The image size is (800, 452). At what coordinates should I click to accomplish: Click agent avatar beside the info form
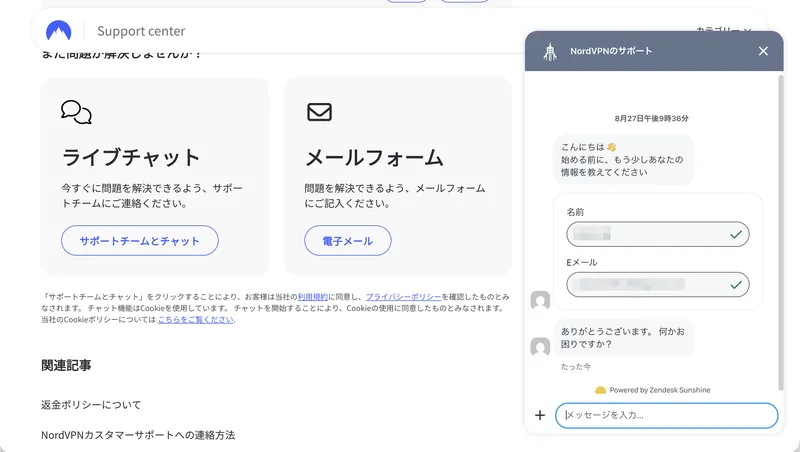tap(540, 300)
